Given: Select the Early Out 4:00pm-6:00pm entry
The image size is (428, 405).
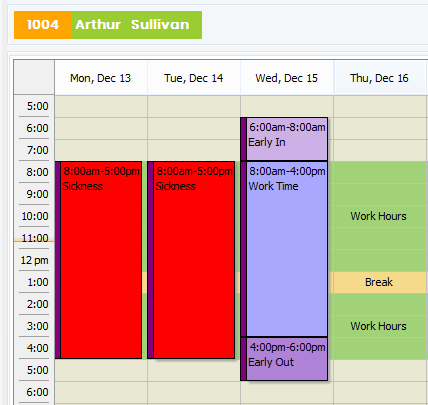Looking at the screenshot, I should point(284,359).
